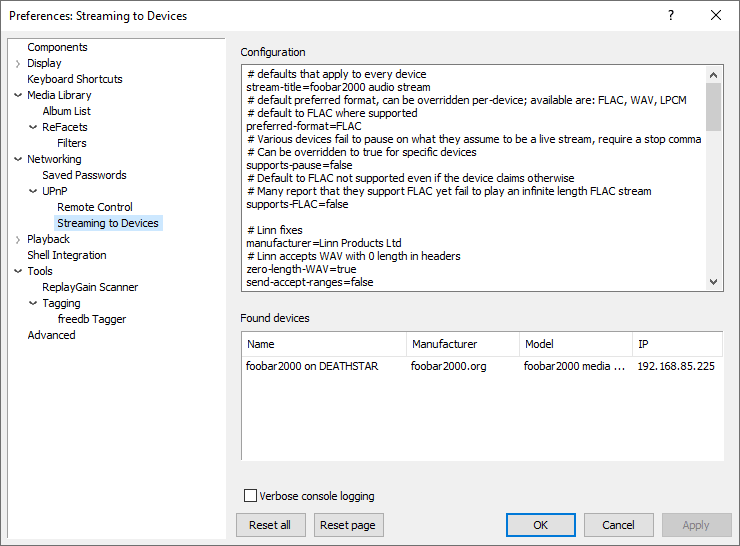Screen dimensions: 740x546
Task: Go to Saved Passwords settings
Action: tap(84, 175)
